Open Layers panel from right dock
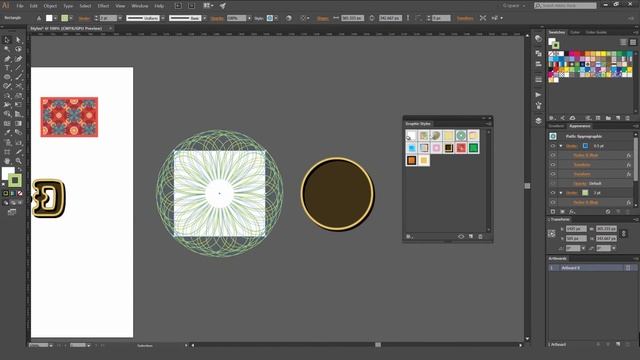The image size is (640, 360). coord(538,121)
